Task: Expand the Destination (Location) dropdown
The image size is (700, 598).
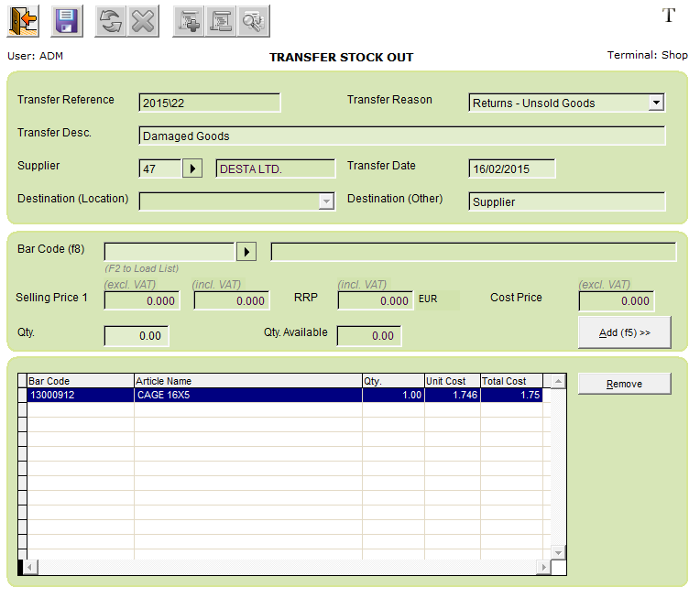Action: [326, 201]
